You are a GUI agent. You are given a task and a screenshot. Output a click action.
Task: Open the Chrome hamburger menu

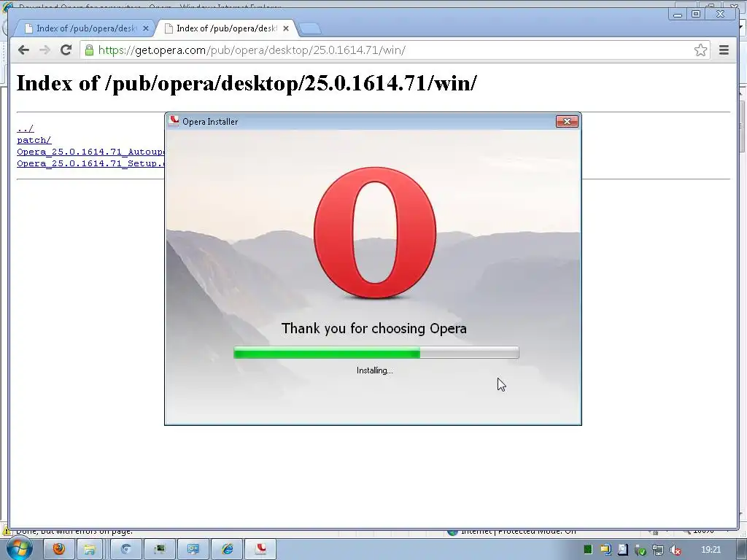coord(724,50)
